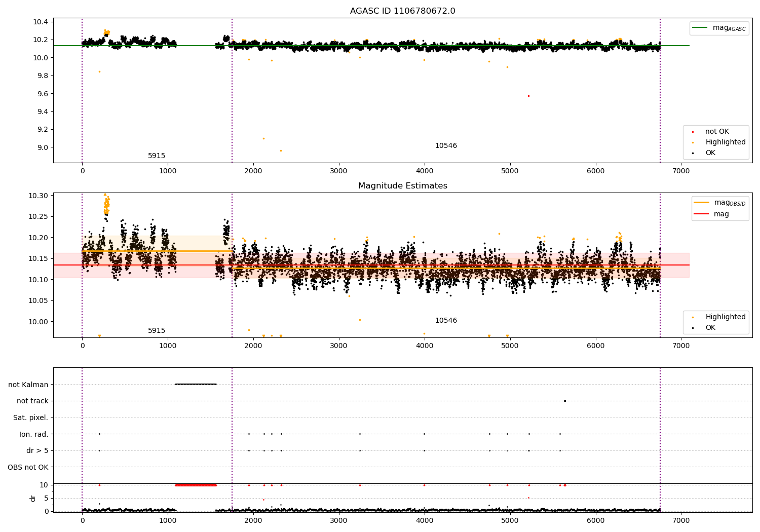
Task: Click the '9.8' y-tick in top plot
Action: coord(43,76)
